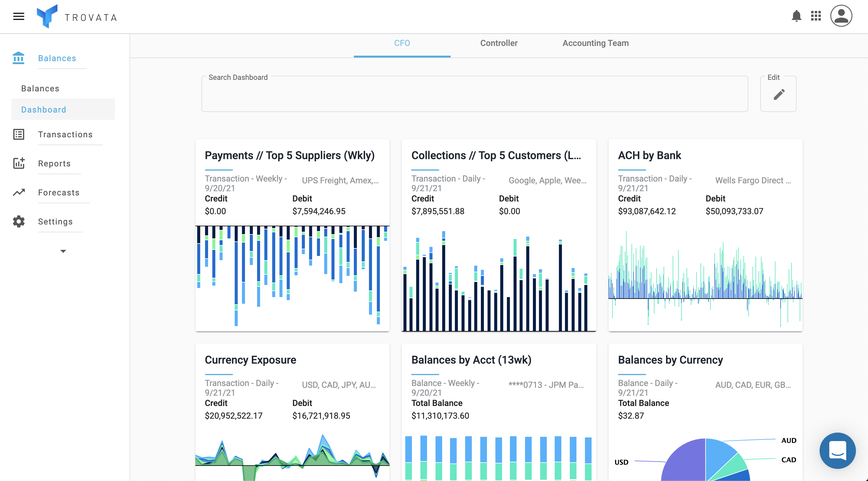The height and width of the screenshot is (481, 868).
Task: Open the chat support bubble
Action: (837, 451)
